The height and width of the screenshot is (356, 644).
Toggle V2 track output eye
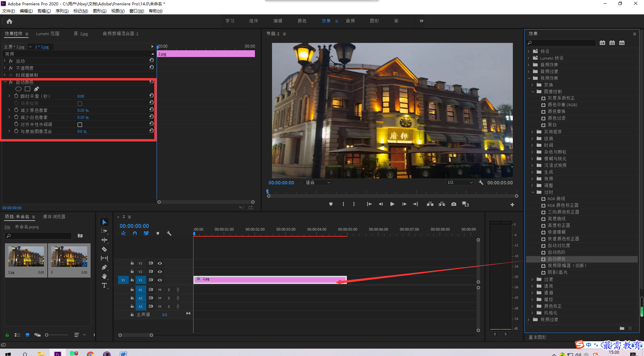160,272
